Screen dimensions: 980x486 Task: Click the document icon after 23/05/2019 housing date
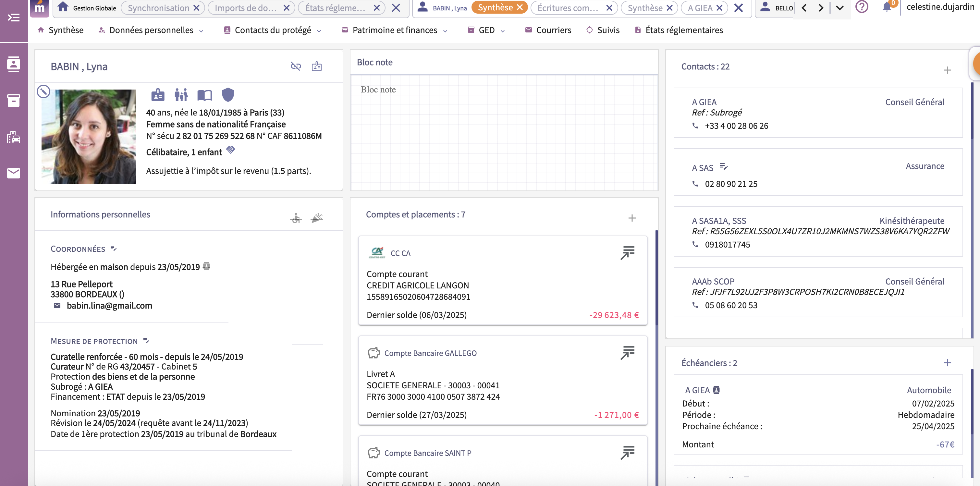point(207,266)
